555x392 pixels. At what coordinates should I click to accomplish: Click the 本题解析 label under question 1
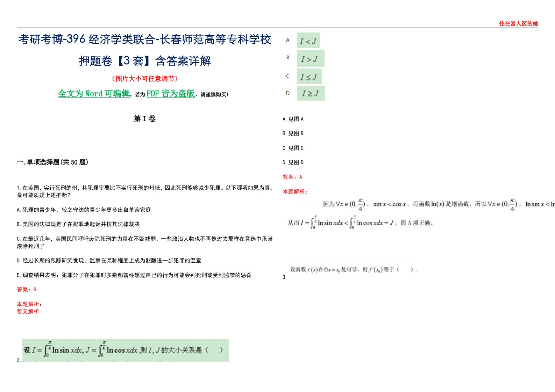point(29,304)
